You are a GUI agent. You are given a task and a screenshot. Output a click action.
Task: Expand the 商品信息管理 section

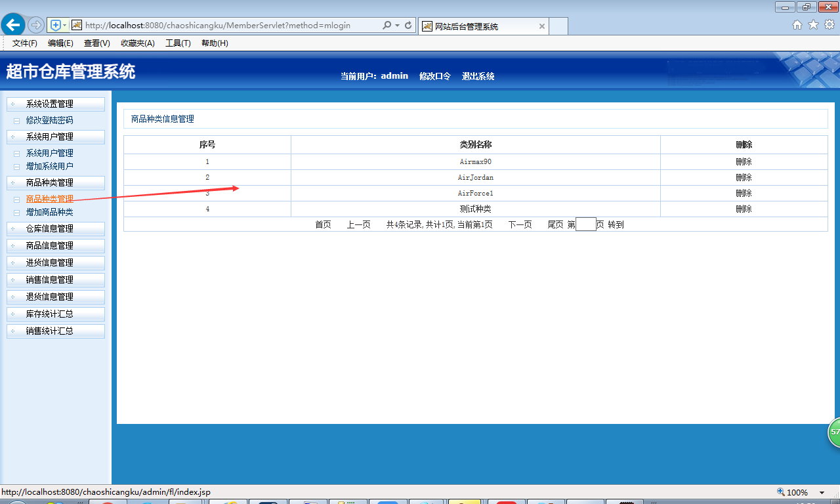tap(56, 246)
